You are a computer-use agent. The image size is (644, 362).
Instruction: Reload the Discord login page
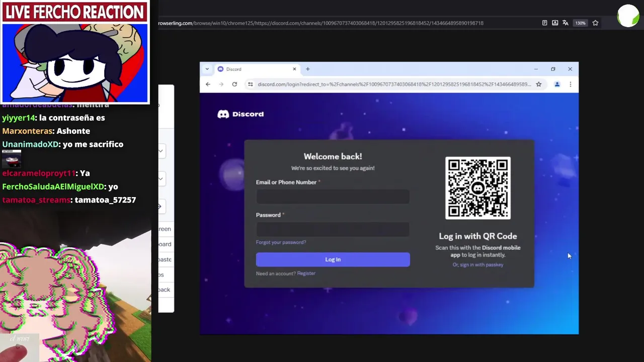[x=234, y=84]
